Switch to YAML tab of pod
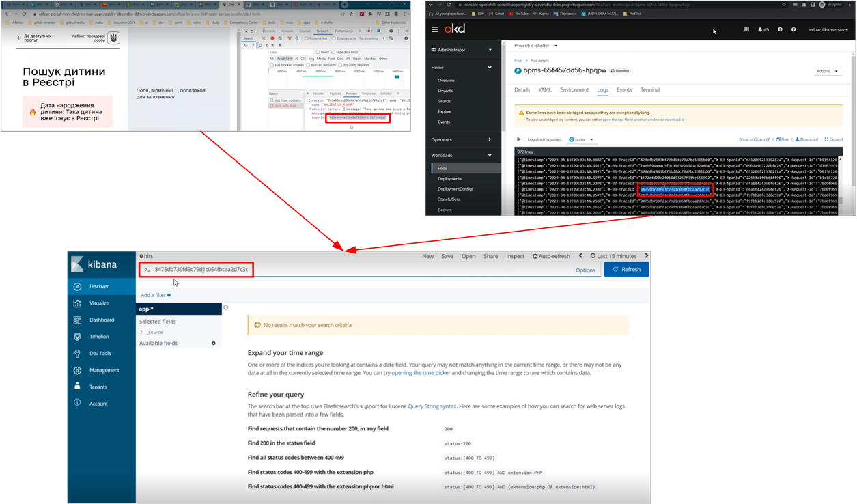This screenshot has width=857, height=504. pyautogui.click(x=545, y=89)
